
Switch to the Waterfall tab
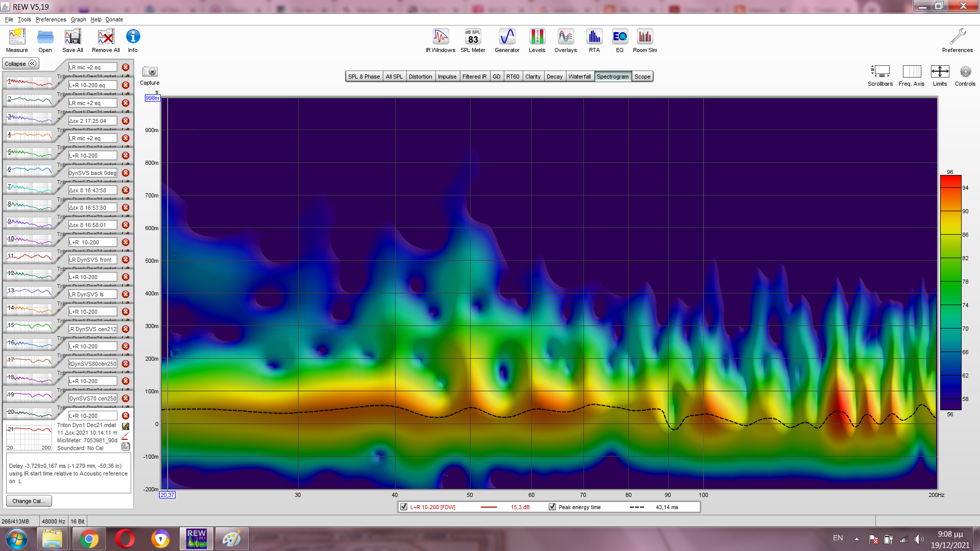pos(579,77)
